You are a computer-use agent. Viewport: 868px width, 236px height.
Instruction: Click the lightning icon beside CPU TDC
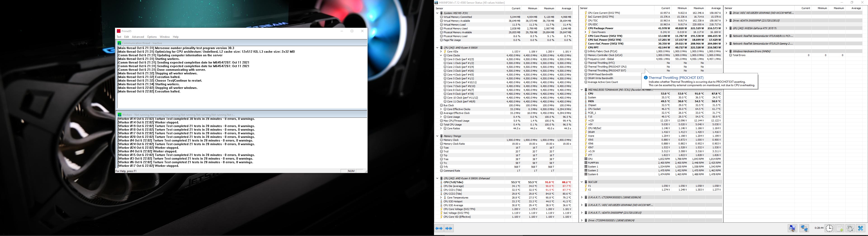point(586,21)
